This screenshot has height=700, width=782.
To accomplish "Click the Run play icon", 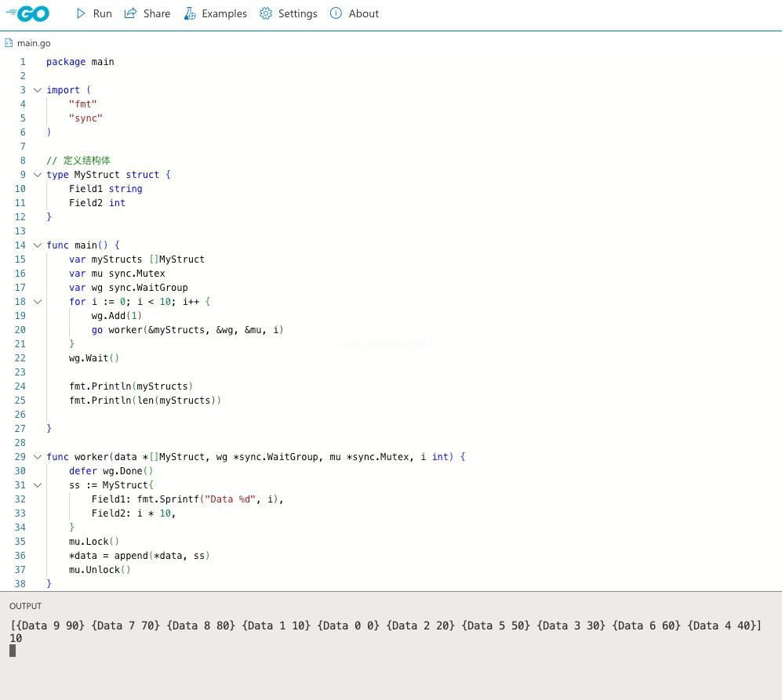I will click(x=82, y=13).
